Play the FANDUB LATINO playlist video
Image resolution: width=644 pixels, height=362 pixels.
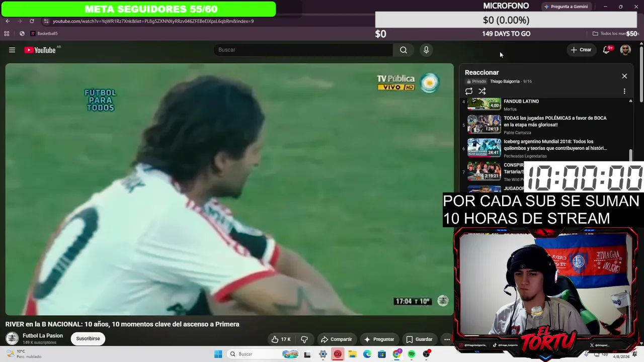pos(521,101)
